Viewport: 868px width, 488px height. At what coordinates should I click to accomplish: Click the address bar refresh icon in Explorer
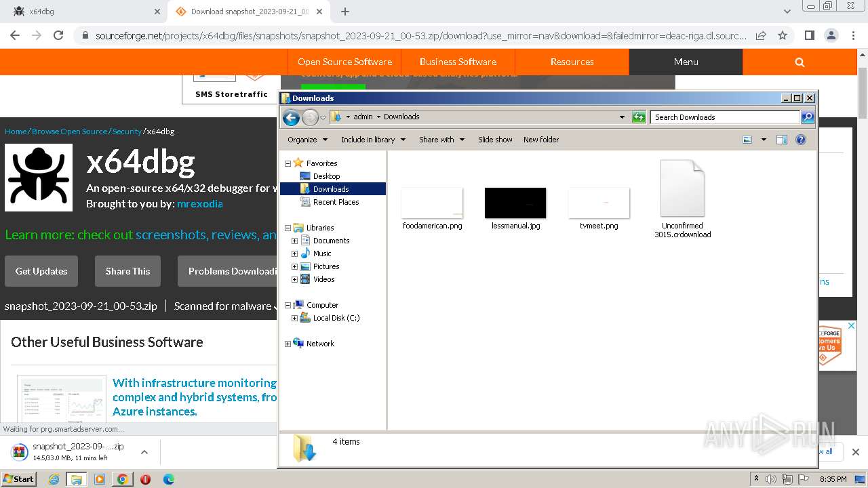click(x=639, y=117)
